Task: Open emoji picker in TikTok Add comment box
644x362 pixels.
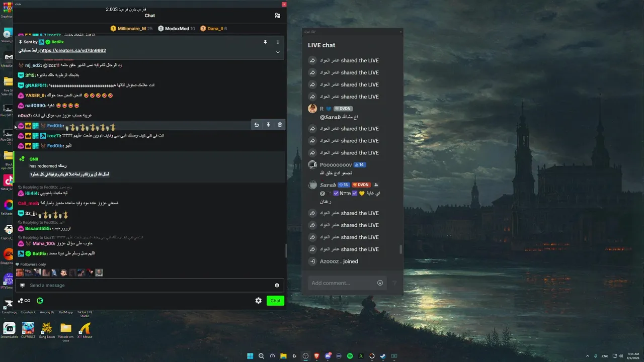Action: coord(380,283)
